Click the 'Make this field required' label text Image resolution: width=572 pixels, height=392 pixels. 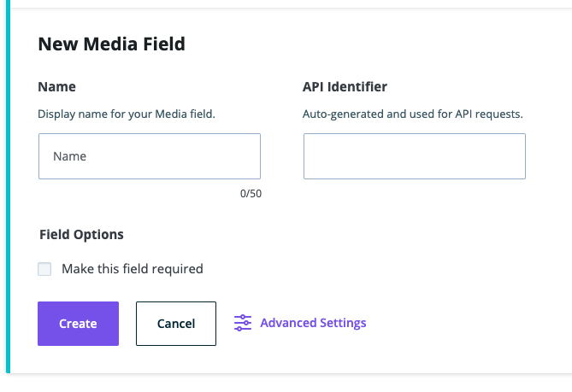(x=132, y=269)
